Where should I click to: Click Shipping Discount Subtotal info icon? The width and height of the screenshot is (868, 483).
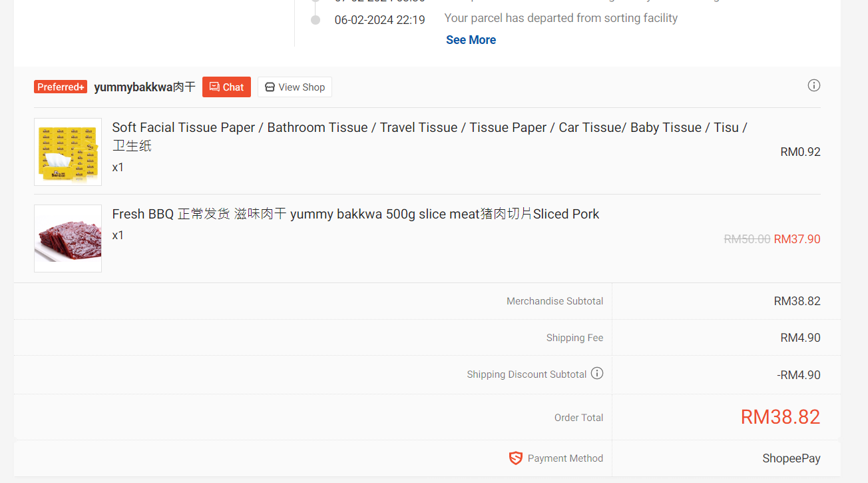pos(597,373)
